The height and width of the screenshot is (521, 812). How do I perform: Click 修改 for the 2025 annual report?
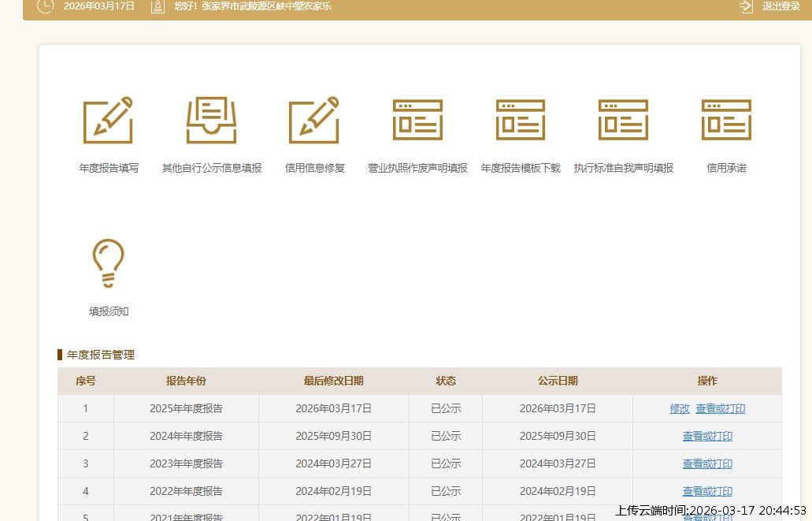[680, 408]
